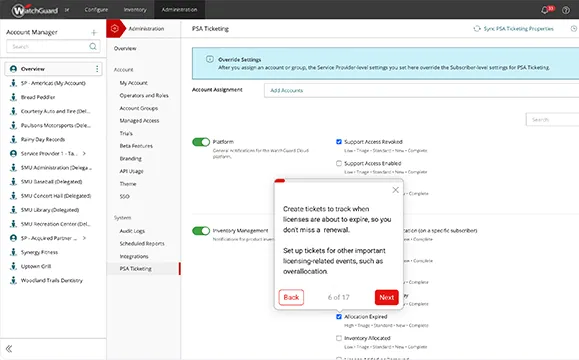Close the tour popup with X
Image resolution: width=579 pixels, height=360 pixels.
(x=395, y=190)
